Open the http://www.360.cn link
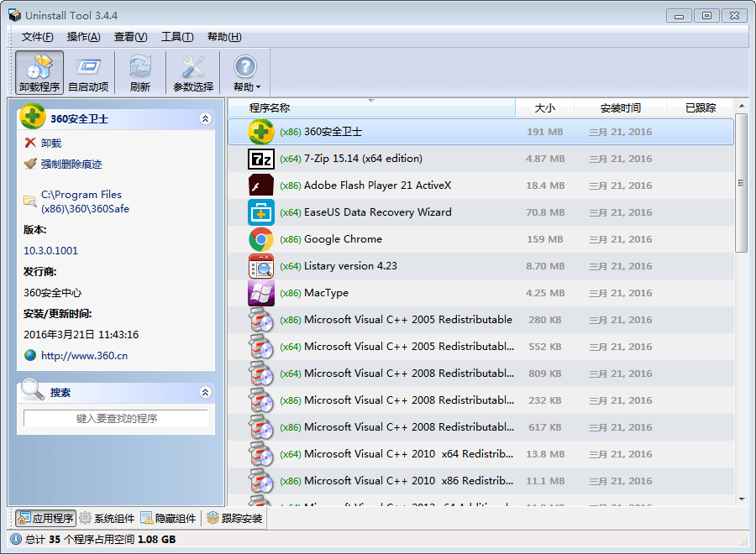The height and width of the screenshot is (554, 756). (84, 355)
